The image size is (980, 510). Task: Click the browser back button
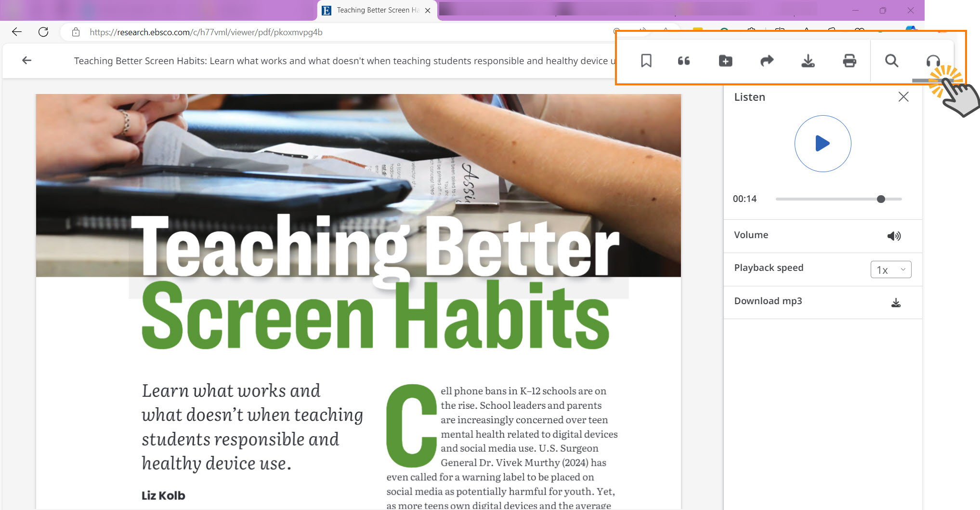(x=17, y=32)
